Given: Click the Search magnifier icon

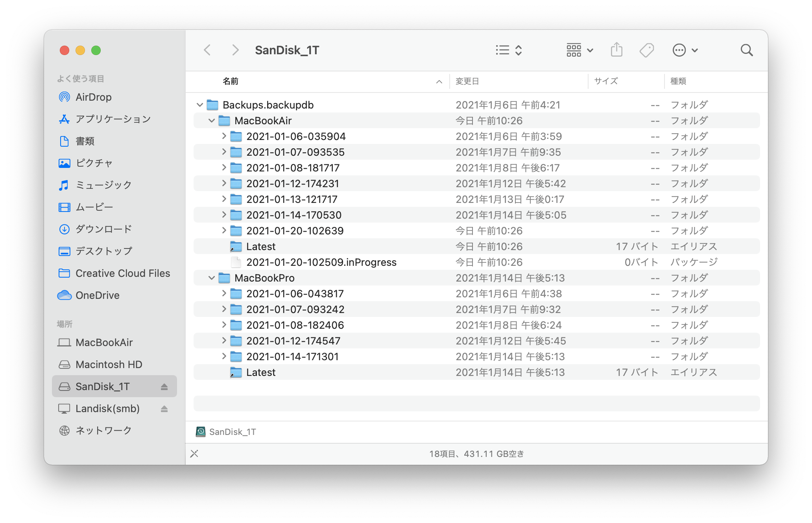Looking at the screenshot, I should 746,50.
